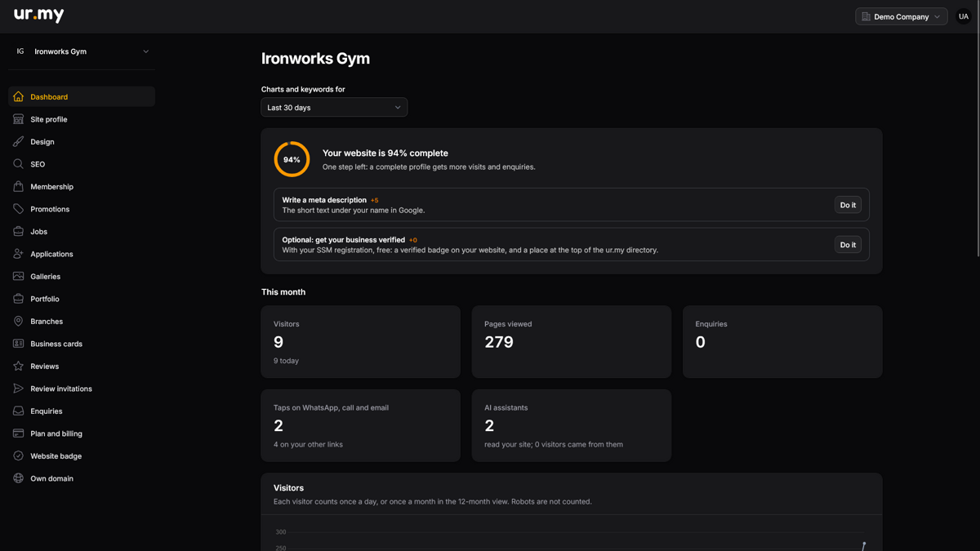The image size is (980, 551).
Task: Click the 300 axis value on chart
Action: click(281, 532)
